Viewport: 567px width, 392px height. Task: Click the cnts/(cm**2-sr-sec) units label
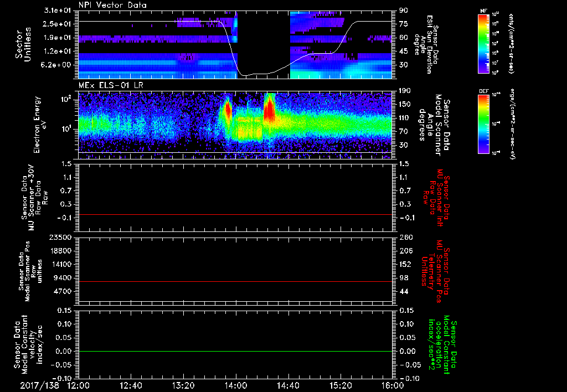[x=511, y=43]
